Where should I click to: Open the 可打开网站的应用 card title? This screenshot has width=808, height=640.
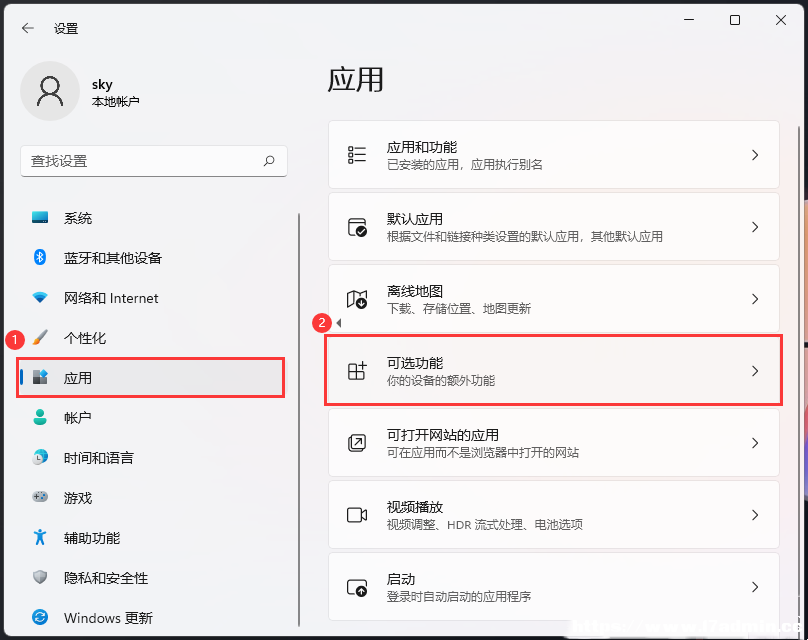click(x=443, y=435)
